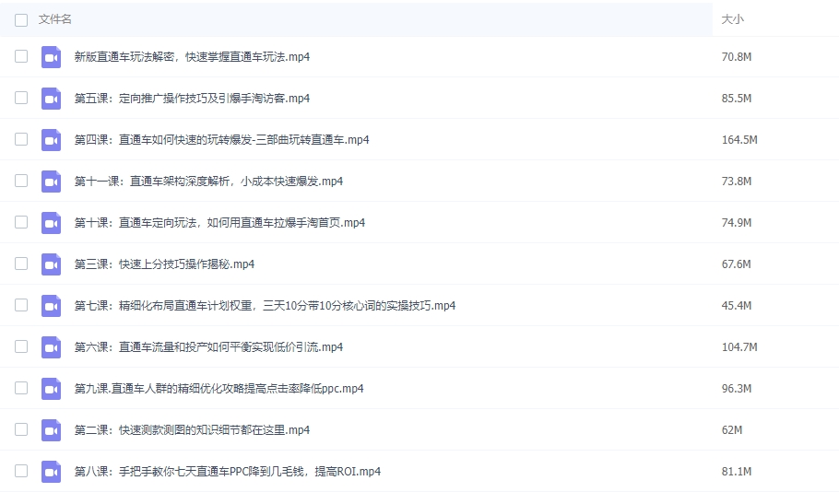Tick checkbox for 第九课 file row

pyautogui.click(x=21, y=388)
